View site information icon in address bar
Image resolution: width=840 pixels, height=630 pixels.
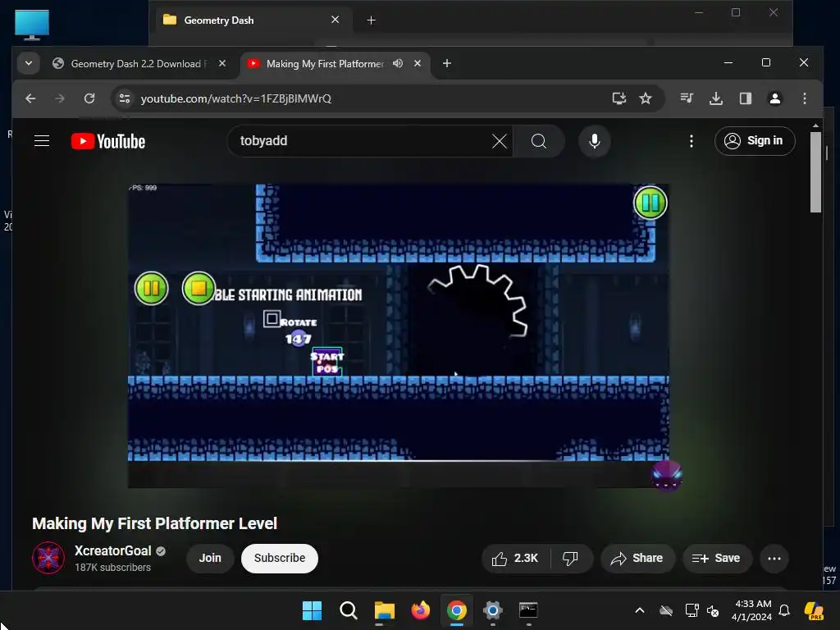(125, 98)
